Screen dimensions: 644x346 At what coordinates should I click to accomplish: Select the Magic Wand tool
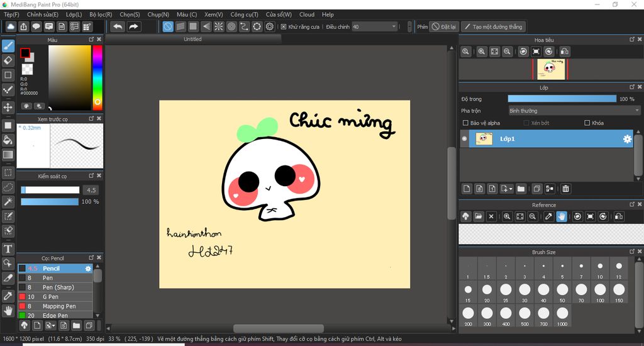(x=8, y=202)
